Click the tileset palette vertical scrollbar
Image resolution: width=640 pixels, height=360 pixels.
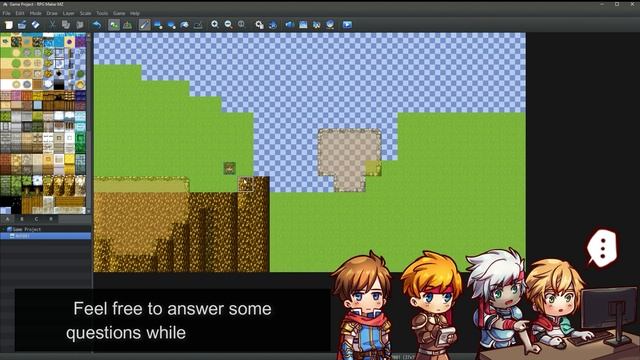coord(89,124)
